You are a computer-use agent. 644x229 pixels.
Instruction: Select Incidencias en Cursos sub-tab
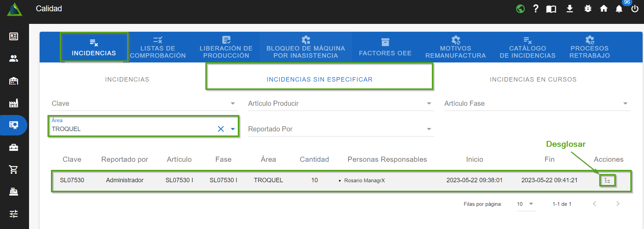click(533, 80)
